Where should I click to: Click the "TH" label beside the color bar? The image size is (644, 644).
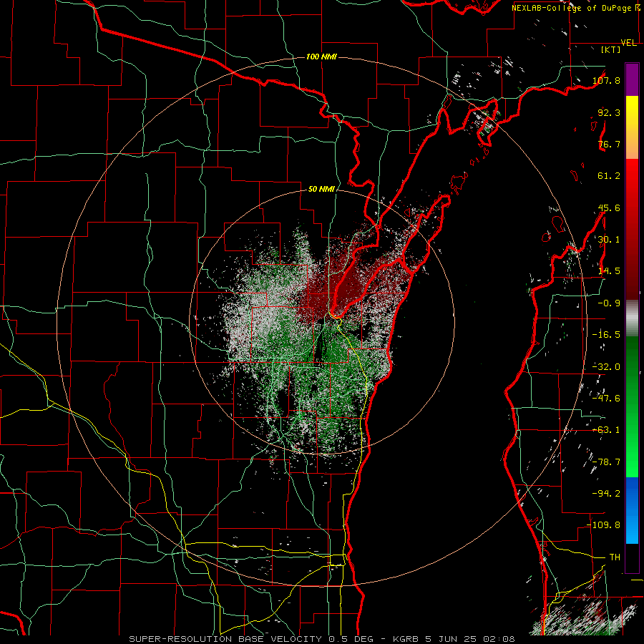pyautogui.click(x=615, y=557)
